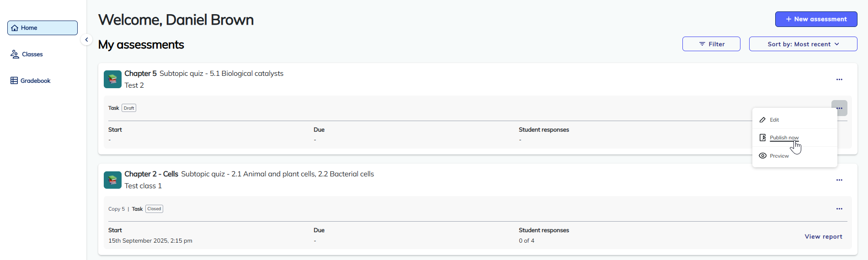Click the Chapter 5 book icon
This screenshot has height=260, width=868.
(112, 79)
